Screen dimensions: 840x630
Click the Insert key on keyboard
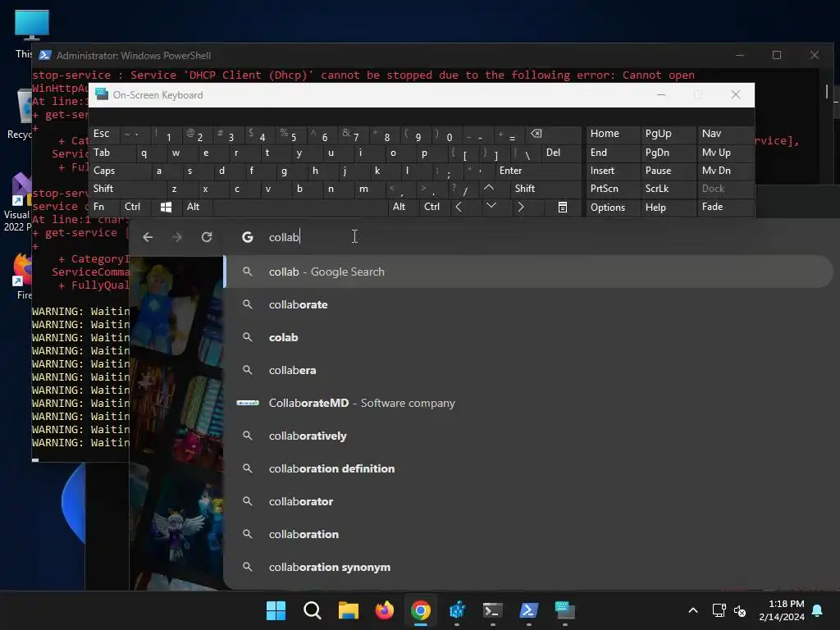pyautogui.click(x=613, y=171)
